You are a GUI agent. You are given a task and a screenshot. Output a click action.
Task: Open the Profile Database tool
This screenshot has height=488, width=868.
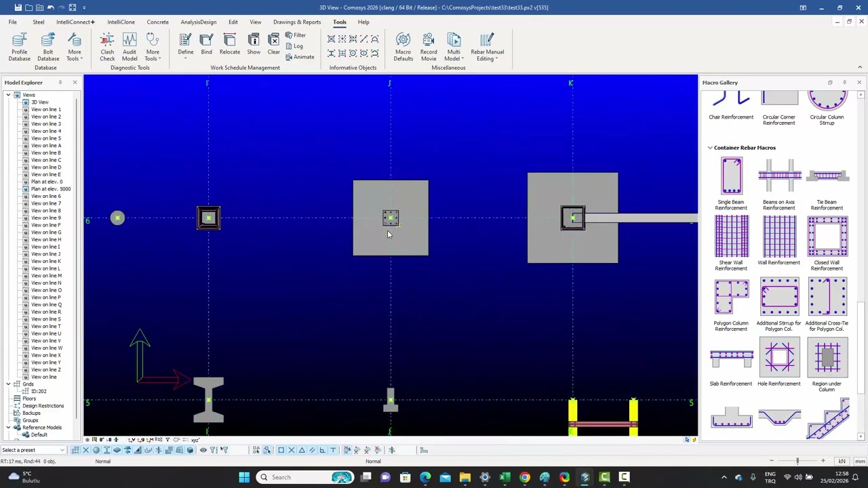19,47
